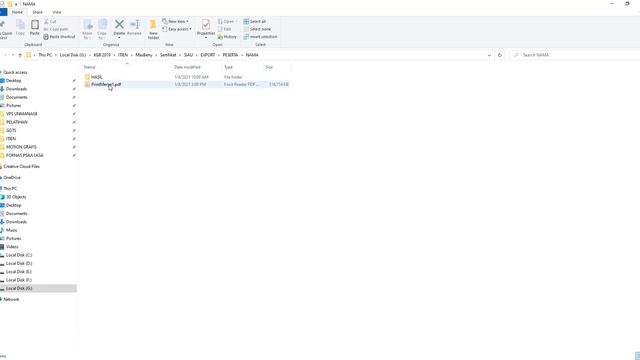Viewport: 640px width, 360px height.
Task: Go to Local Disk (G:) in breadcrumb
Action: (73, 55)
